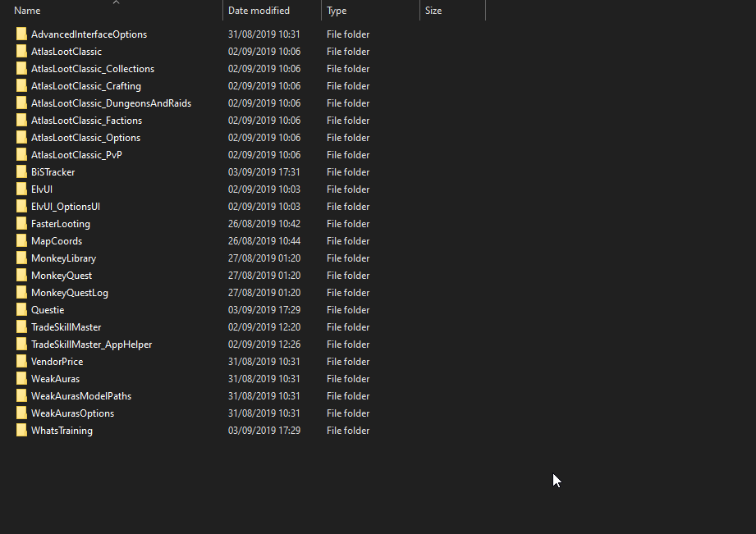
Task: Select the AtlasLootClassic_Collections folder name
Action: 93,69
